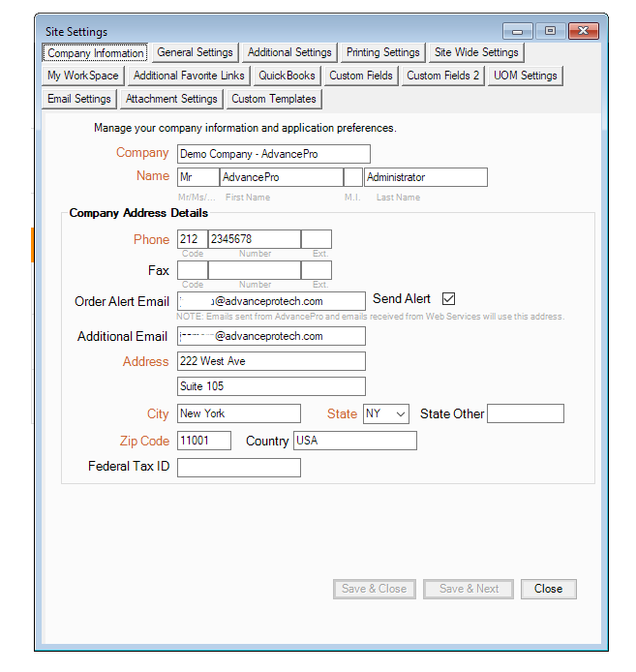Click the Fax number field
Screen dimensions: 636x672
254,270
